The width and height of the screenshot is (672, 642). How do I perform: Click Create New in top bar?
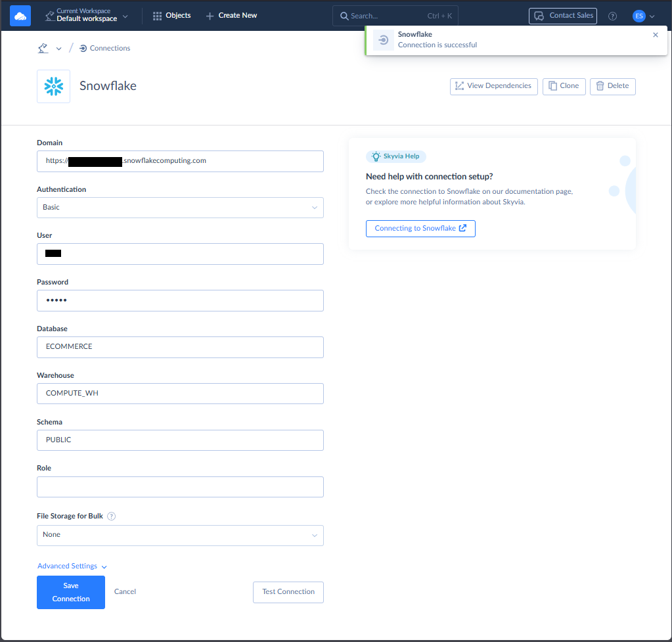[231, 15]
